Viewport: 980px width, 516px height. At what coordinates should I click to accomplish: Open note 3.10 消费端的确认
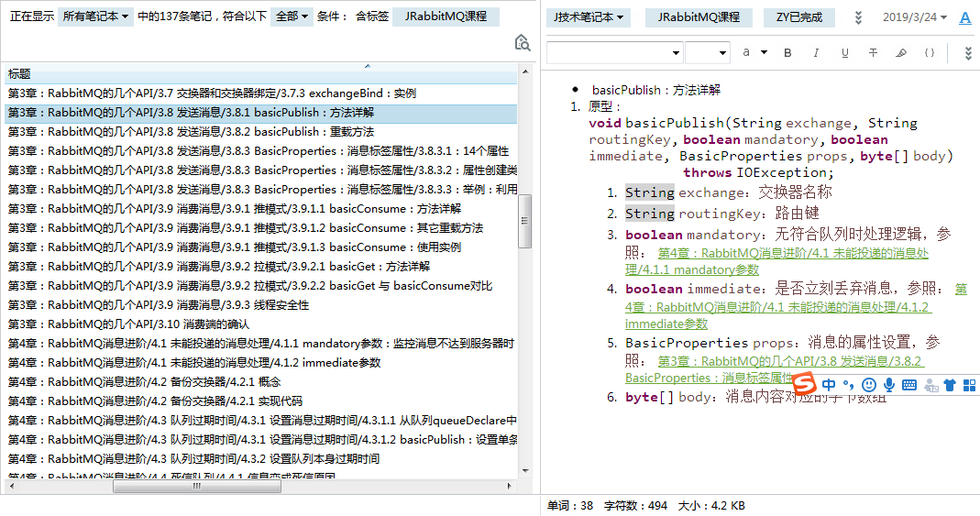(260, 324)
